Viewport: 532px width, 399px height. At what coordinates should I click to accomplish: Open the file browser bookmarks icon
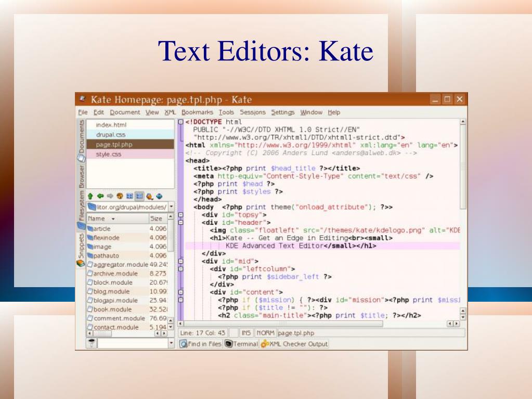click(x=149, y=196)
